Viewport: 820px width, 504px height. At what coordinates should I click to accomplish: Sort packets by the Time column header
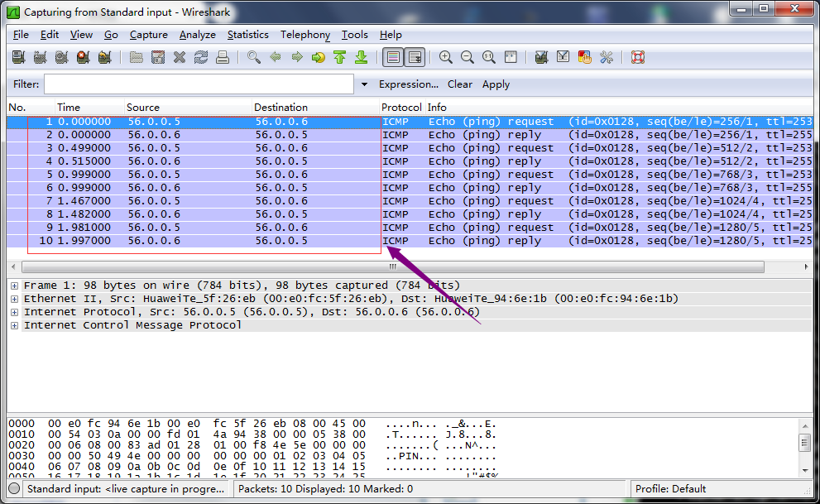pyautogui.click(x=89, y=108)
